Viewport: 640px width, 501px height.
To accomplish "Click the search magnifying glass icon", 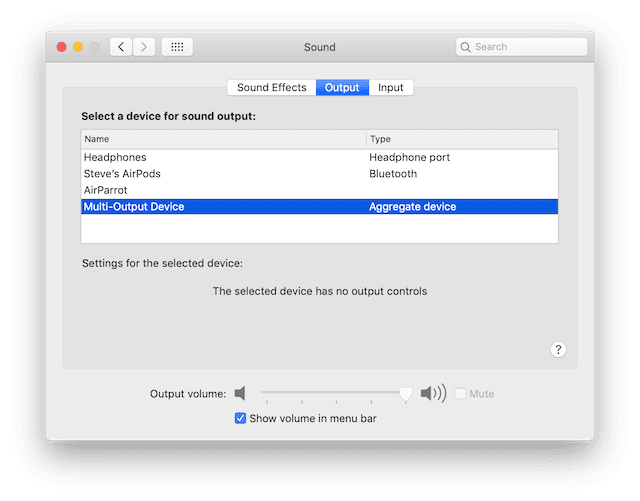I will [466, 47].
